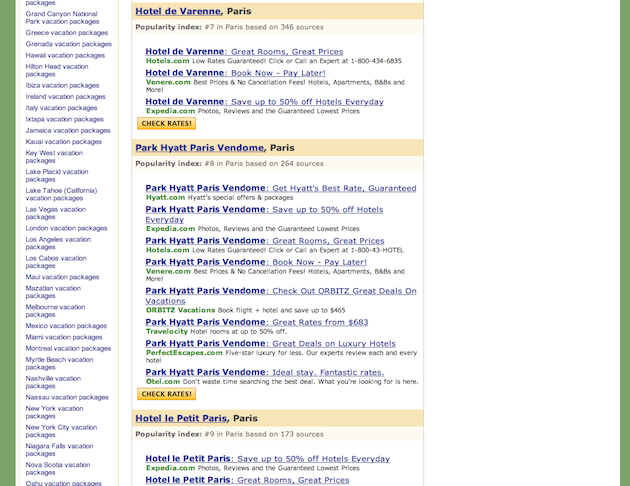The width and height of the screenshot is (630, 486).
Task: Open Park Hyatt Great Deals on Luxury Hotels ad
Action: [270, 343]
